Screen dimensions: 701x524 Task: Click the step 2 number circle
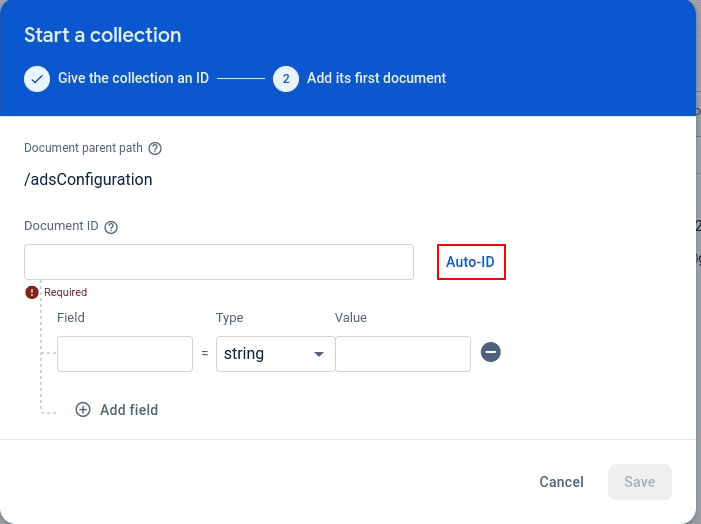pos(286,78)
